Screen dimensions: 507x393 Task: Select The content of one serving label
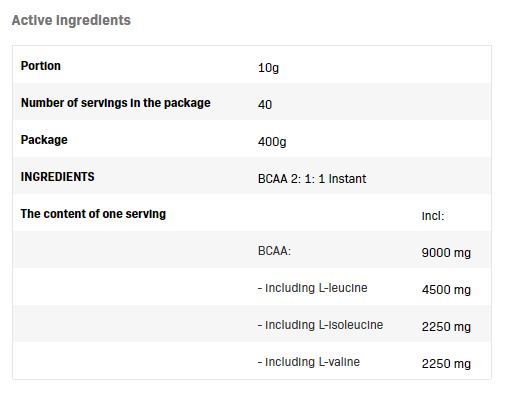point(93,214)
